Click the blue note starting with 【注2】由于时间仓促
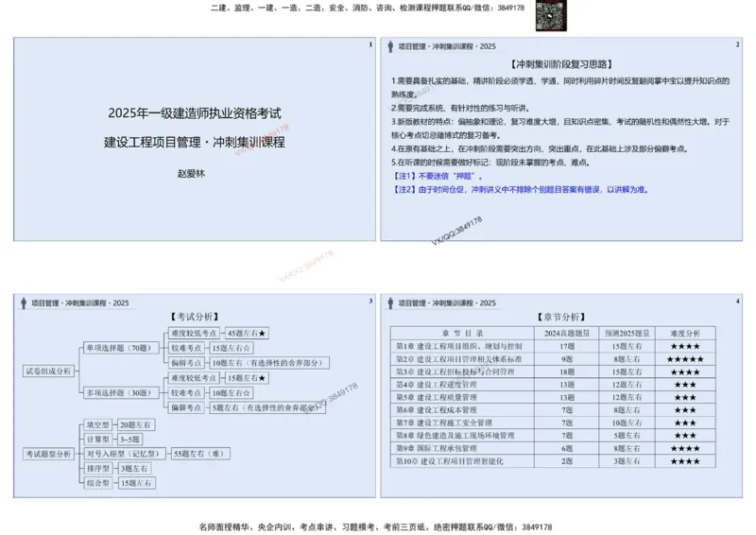Screen dimensions: 756x535 click(x=521, y=190)
